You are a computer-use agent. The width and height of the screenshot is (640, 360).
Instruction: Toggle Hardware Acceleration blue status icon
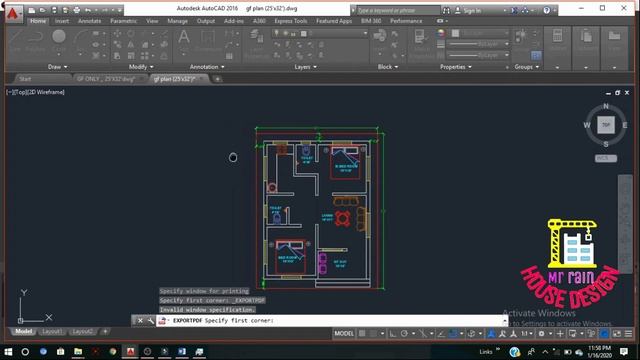tap(604, 334)
